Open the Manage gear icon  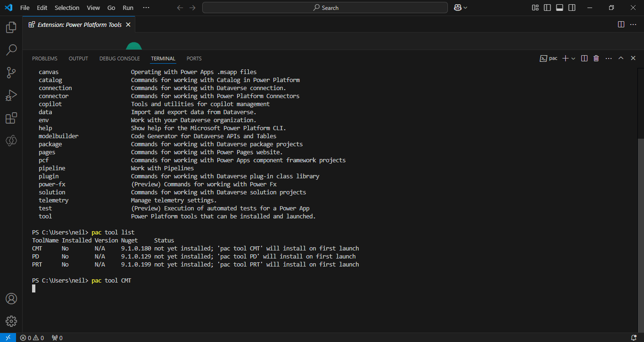coord(11,321)
